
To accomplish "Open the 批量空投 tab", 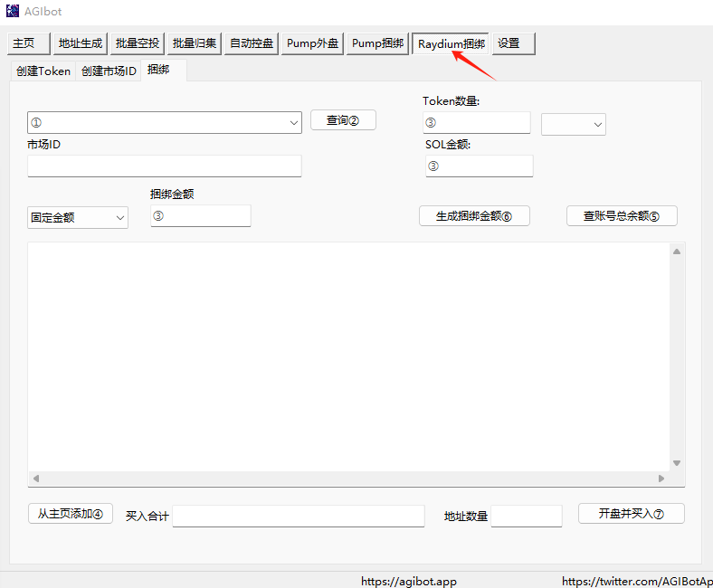I will coord(138,43).
